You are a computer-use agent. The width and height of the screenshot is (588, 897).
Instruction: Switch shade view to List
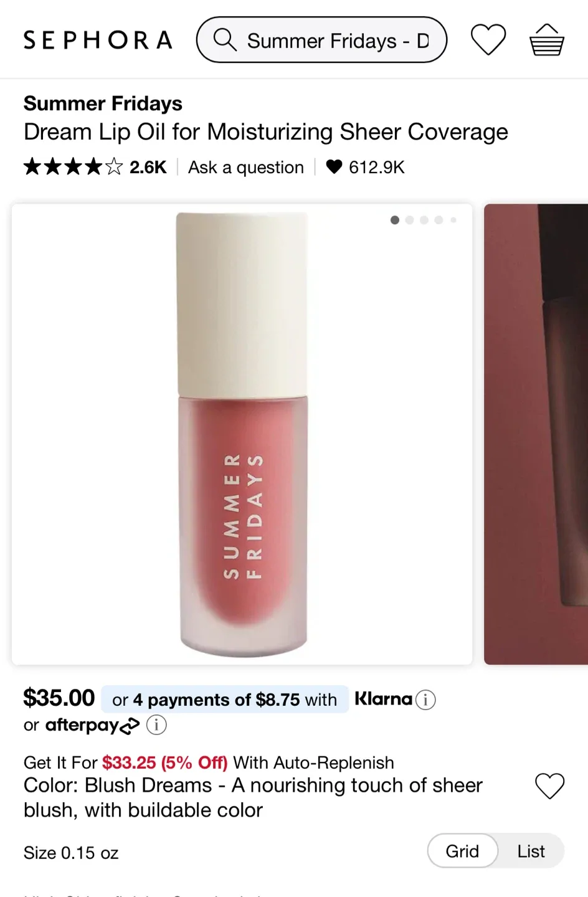click(529, 851)
